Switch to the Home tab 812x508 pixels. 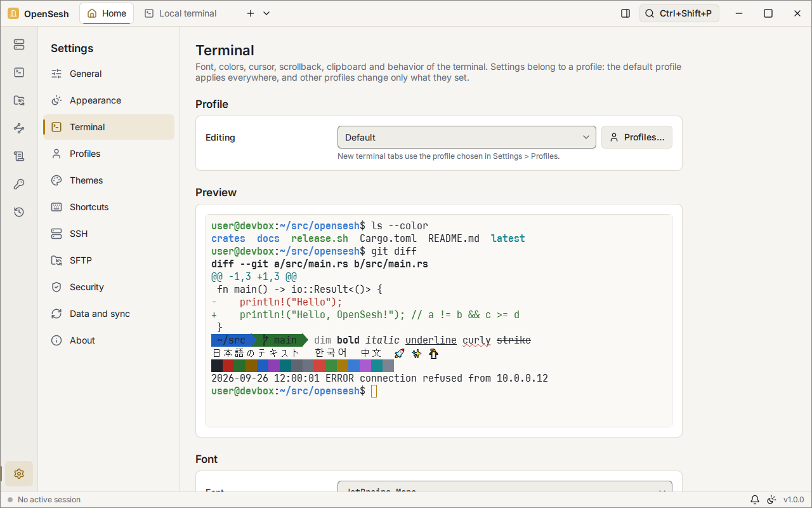coord(107,13)
